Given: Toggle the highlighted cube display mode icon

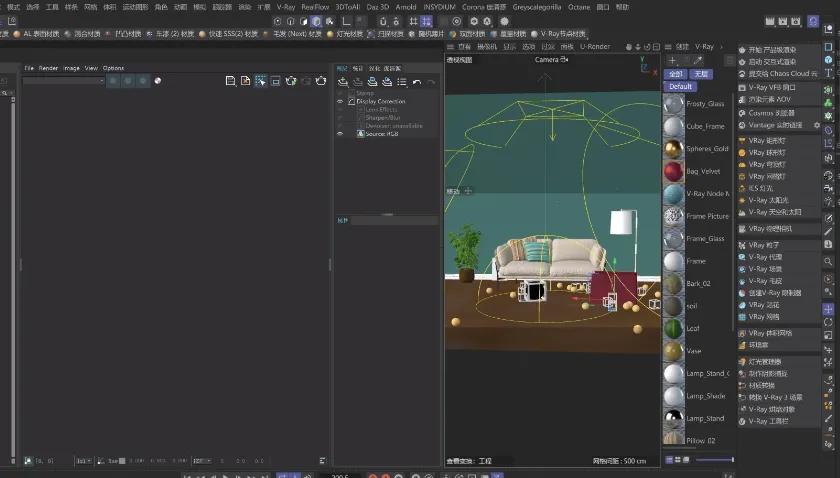Looking at the screenshot, I should point(316,21).
